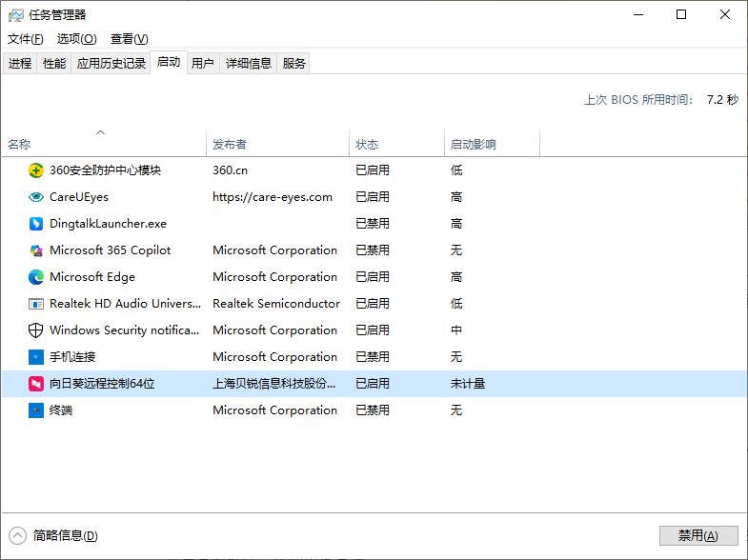748x560 pixels.
Task: Click 已启用 status in Microsoft Edge row
Action: pyautogui.click(x=373, y=277)
